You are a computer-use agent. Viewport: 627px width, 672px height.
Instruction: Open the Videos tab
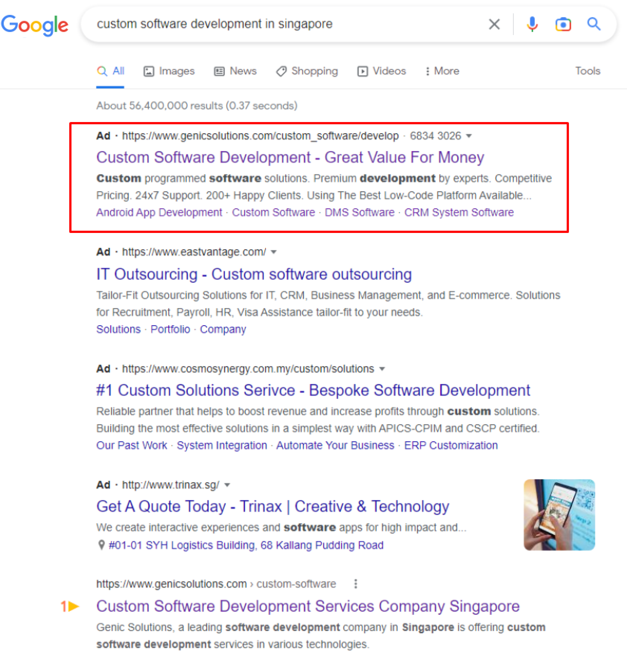click(382, 71)
